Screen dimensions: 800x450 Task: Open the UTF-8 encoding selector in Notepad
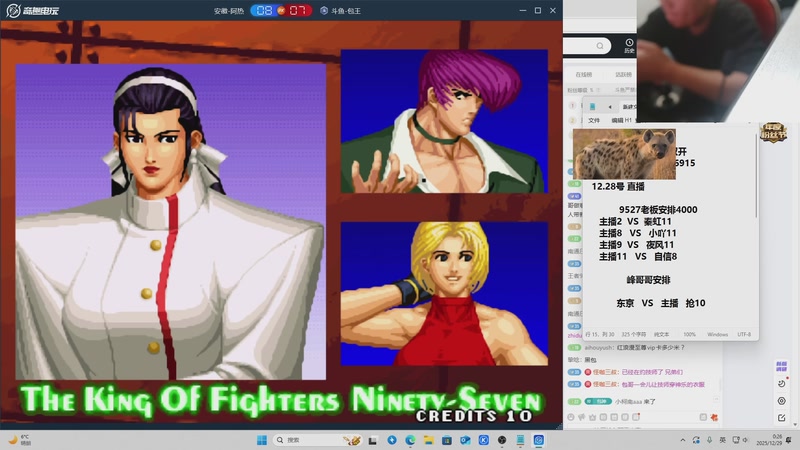point(744,334)
